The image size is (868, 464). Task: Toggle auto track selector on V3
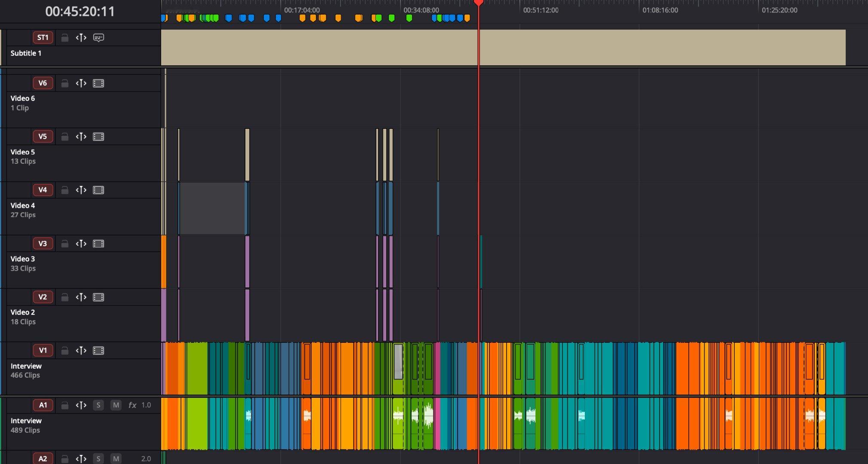click(x=81, y=244)
